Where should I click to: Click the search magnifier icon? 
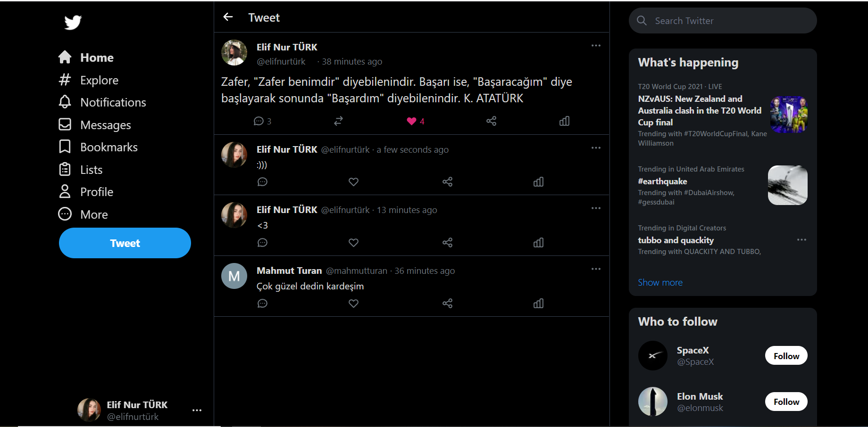(x=642, y=21)
